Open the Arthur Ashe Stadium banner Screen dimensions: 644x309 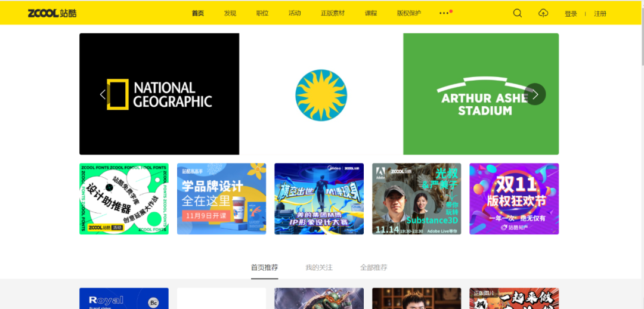[481, 94]
